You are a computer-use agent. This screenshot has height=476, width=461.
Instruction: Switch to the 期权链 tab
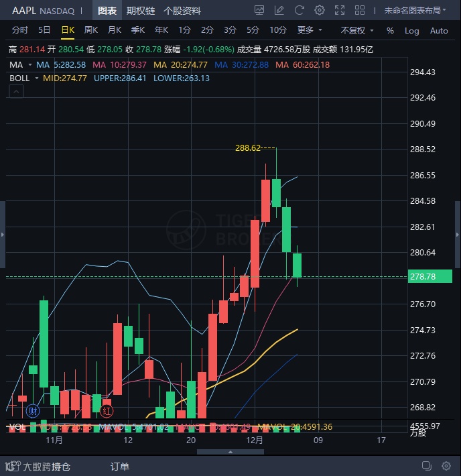(x=141, y=11)
